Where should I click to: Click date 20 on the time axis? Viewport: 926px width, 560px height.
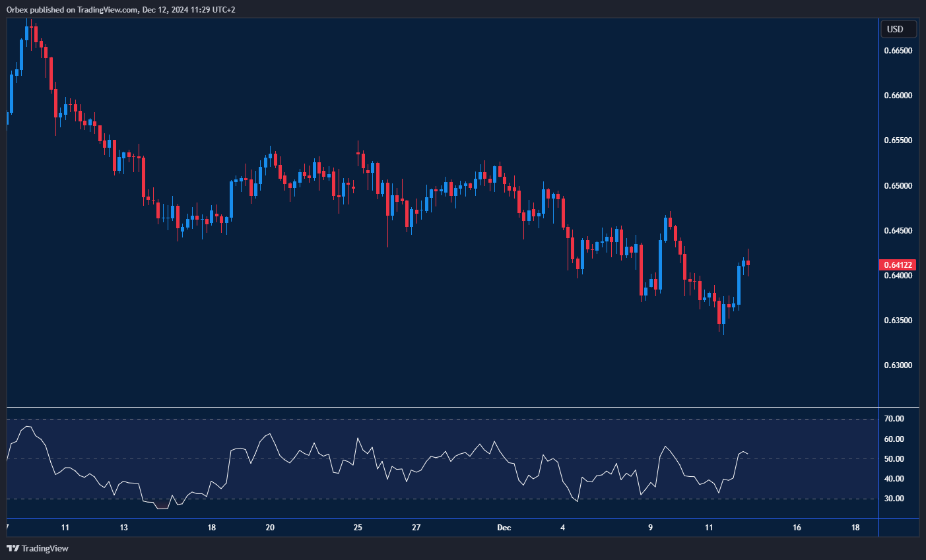(270, 528)
